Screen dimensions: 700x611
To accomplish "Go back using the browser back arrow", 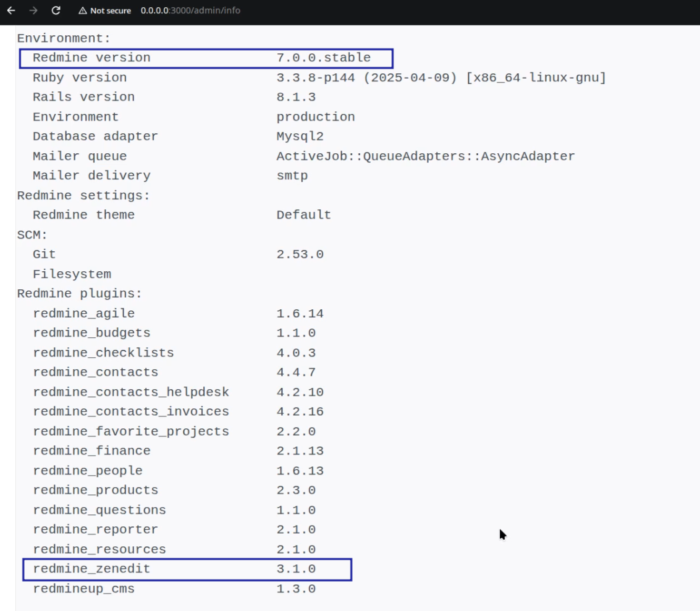I will coord(11,10).
